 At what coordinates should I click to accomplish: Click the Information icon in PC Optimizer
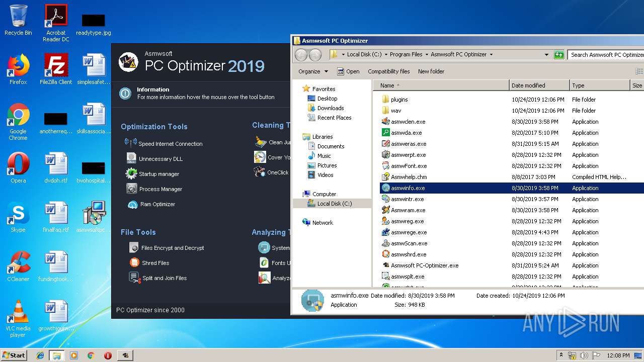pos(125,93)
